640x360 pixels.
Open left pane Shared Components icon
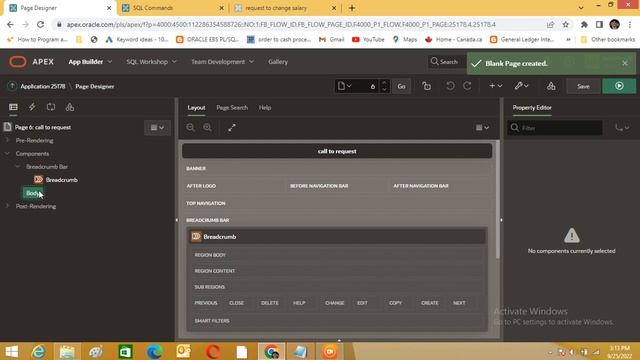tap(70, 107)
